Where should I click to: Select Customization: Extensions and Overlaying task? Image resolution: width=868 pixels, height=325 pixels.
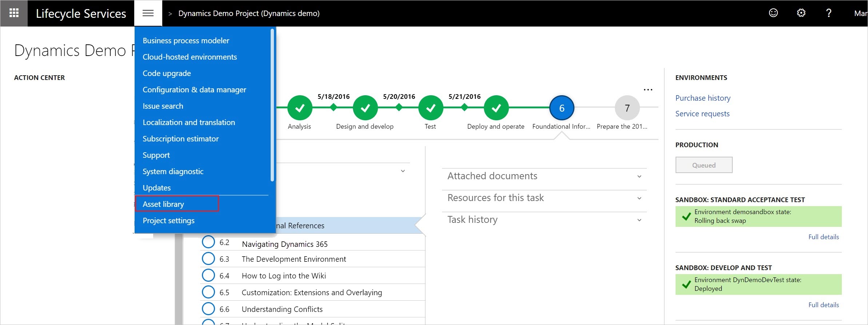point(312,293)
